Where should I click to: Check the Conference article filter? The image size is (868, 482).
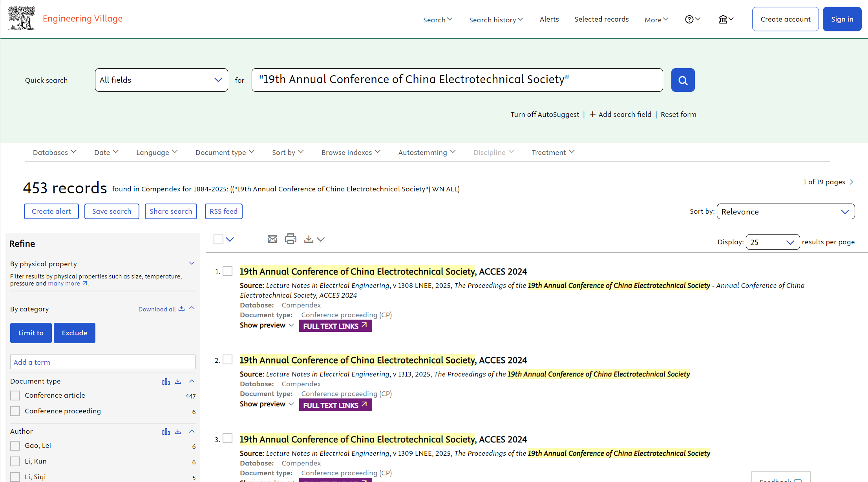point(15,395)
